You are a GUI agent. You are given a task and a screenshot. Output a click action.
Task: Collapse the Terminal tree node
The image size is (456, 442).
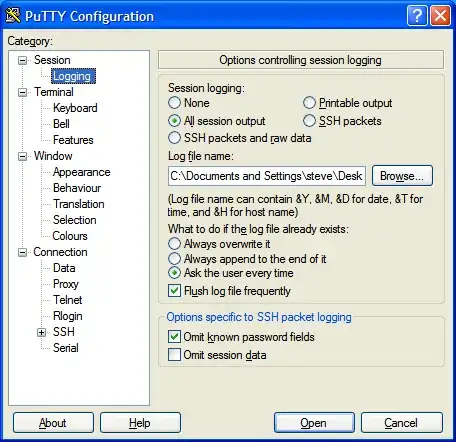click(x=22, y=92)
